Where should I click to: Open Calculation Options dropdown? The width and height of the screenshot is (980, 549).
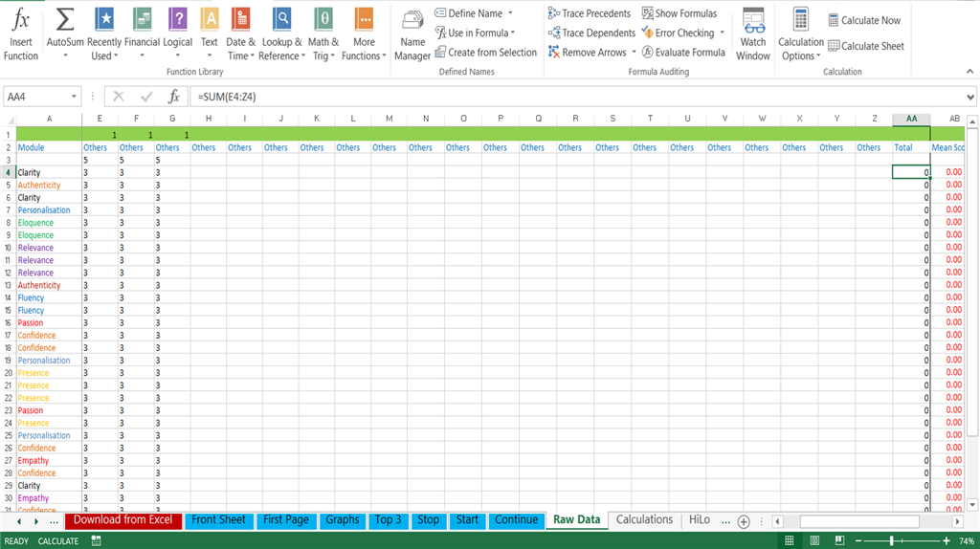(x=801, y=34)
